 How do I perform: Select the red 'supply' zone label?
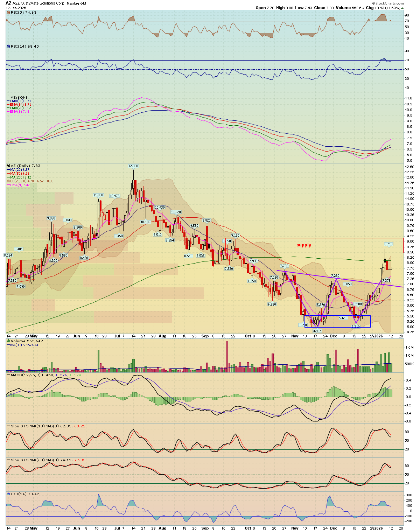tap(303, 245)
